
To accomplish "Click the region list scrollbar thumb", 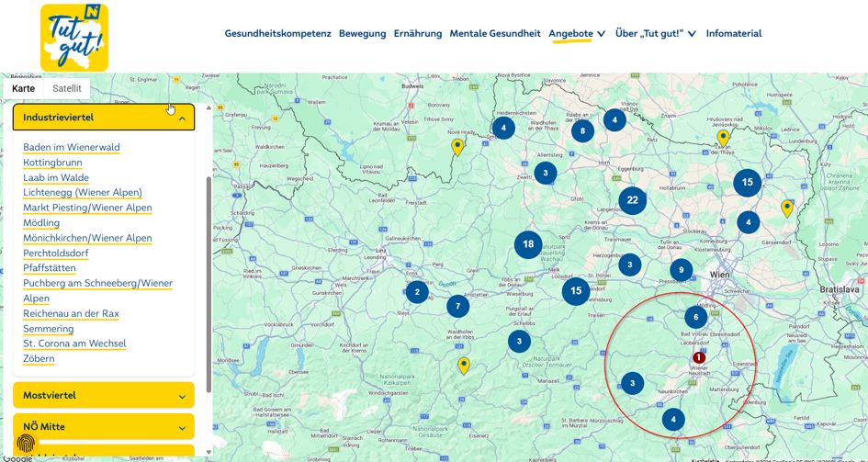I will coord(209,285).
